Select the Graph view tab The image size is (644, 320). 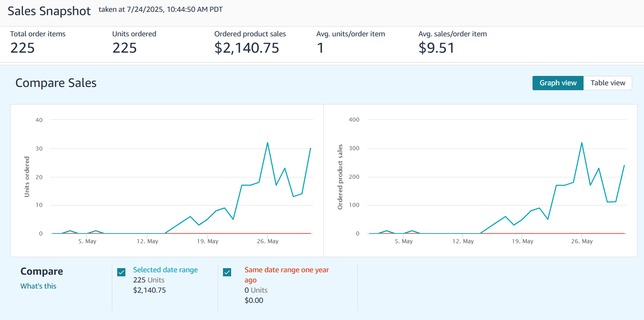558,83
